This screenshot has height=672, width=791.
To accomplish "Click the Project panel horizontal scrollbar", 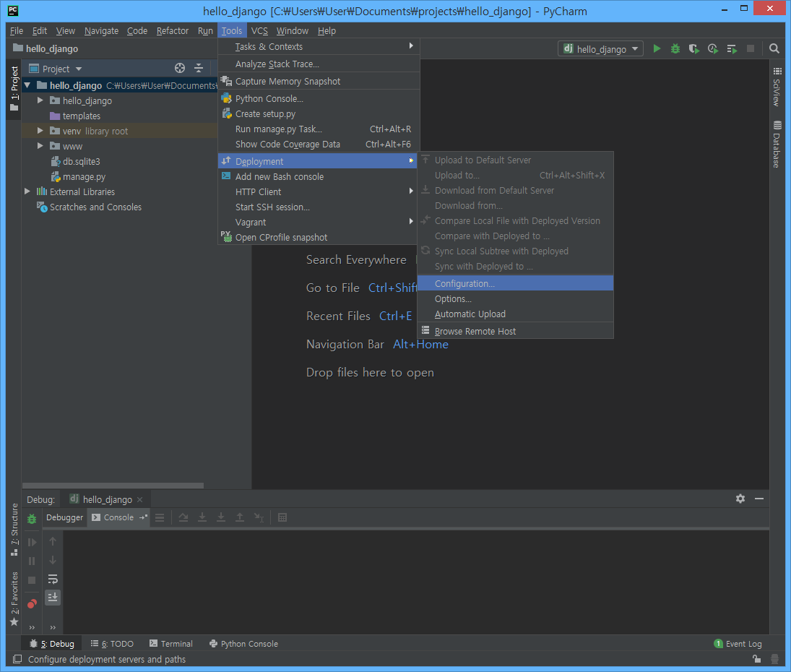I will click(113, 486).
